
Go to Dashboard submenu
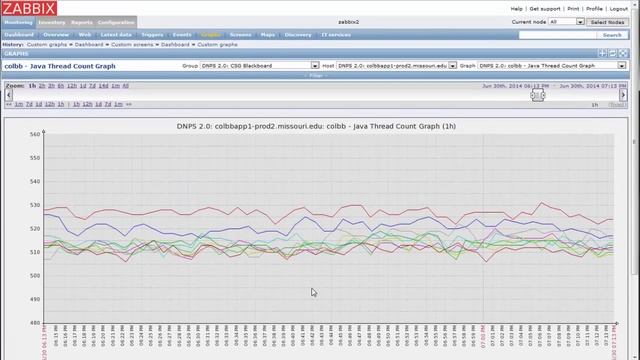click(x=19, y=35)
